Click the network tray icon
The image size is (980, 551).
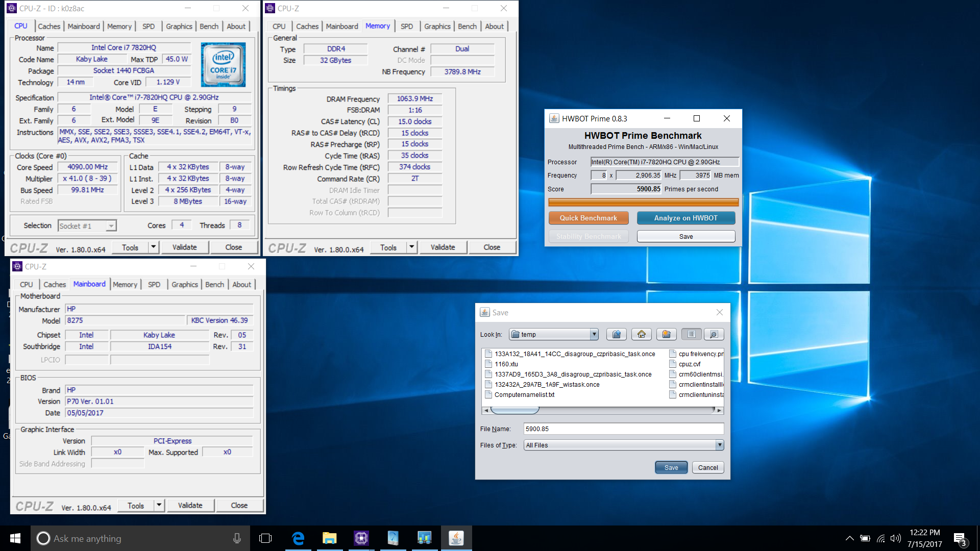tap(881, 538)
